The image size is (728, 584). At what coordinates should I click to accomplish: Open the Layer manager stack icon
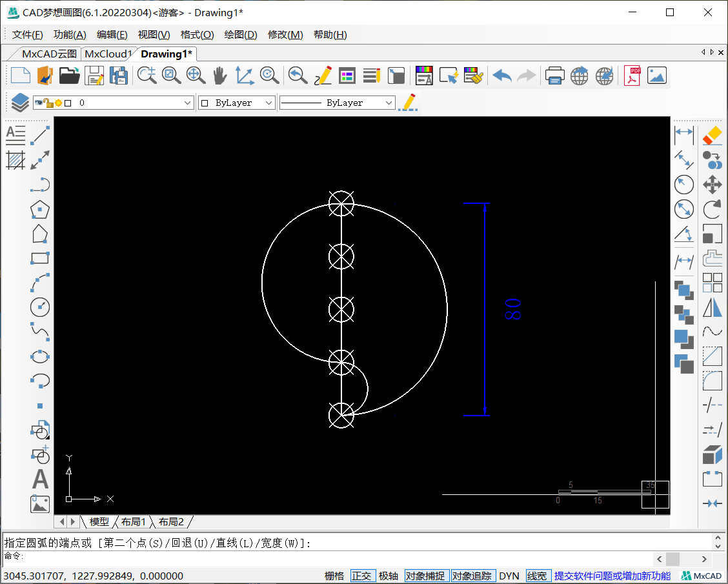[20, 103]
